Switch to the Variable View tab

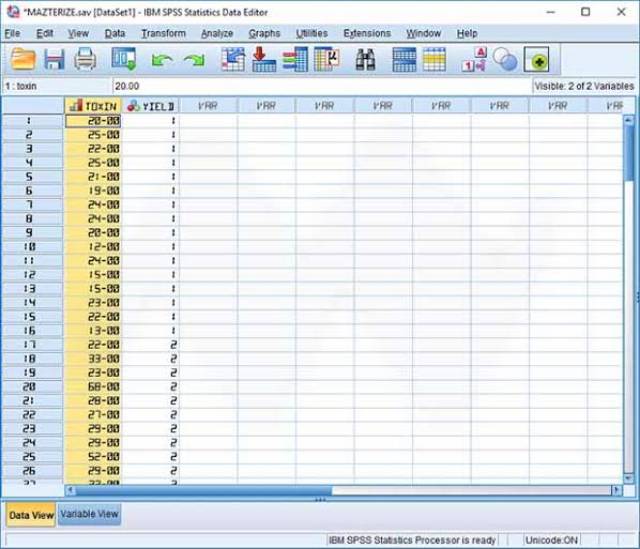tap(90, 514)
